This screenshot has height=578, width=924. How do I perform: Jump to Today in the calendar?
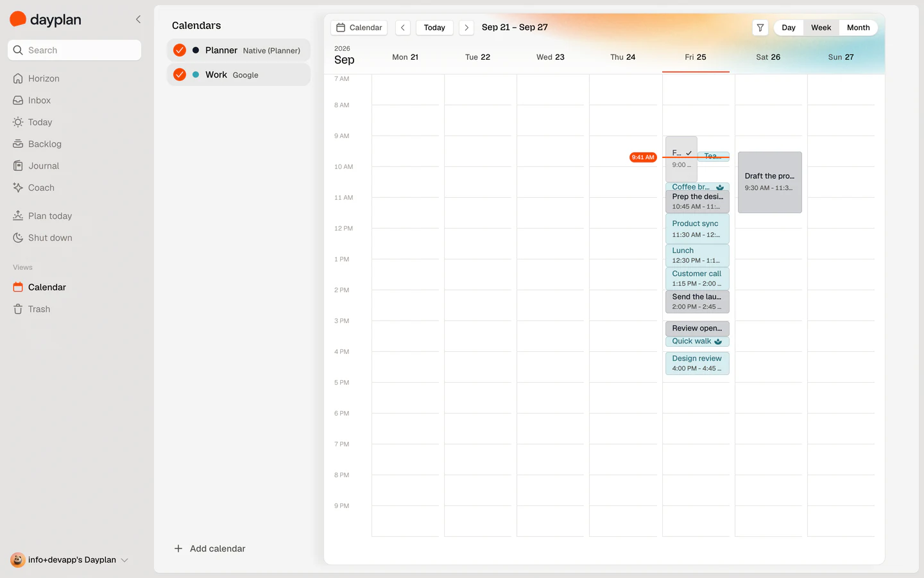434,28
